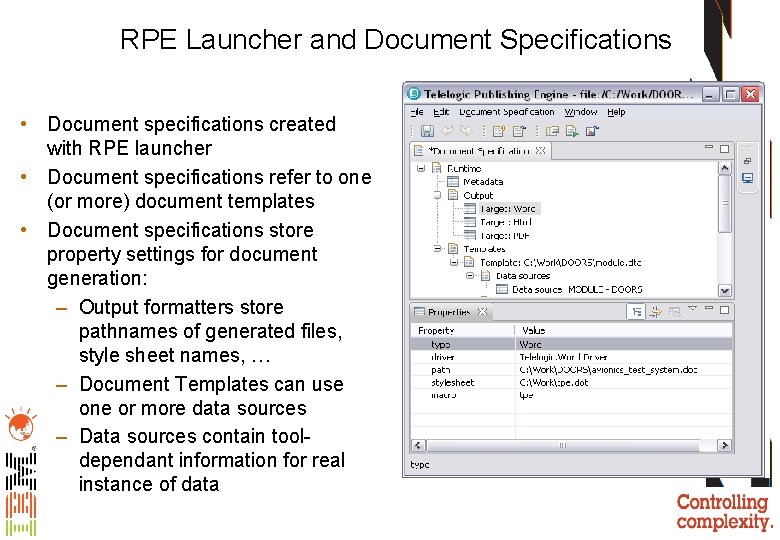Screen dimensions: 780x540
Task: Click the Property column header
Action: point(463,330)
